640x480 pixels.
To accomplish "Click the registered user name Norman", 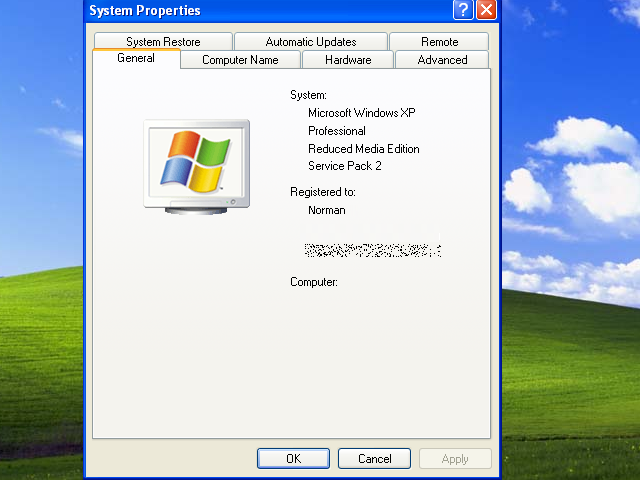I will tap(327, 210).
